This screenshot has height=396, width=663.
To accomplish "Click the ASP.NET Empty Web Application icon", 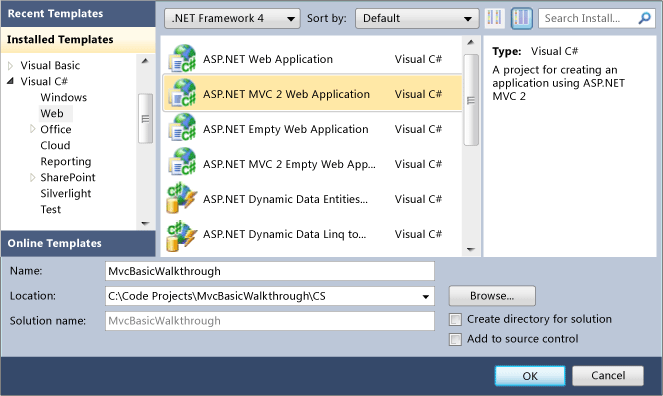I will [182, 128].
